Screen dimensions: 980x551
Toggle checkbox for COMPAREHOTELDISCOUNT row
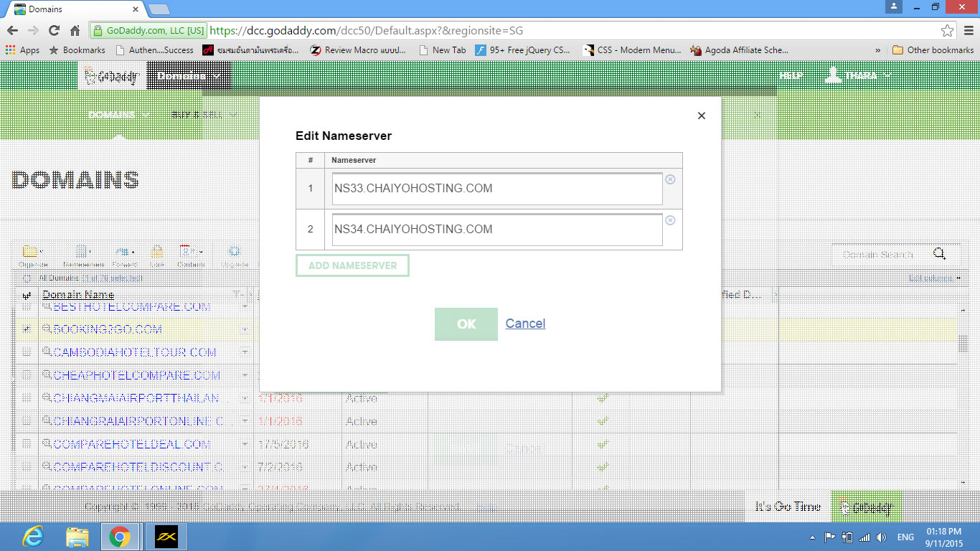(27, 467)
